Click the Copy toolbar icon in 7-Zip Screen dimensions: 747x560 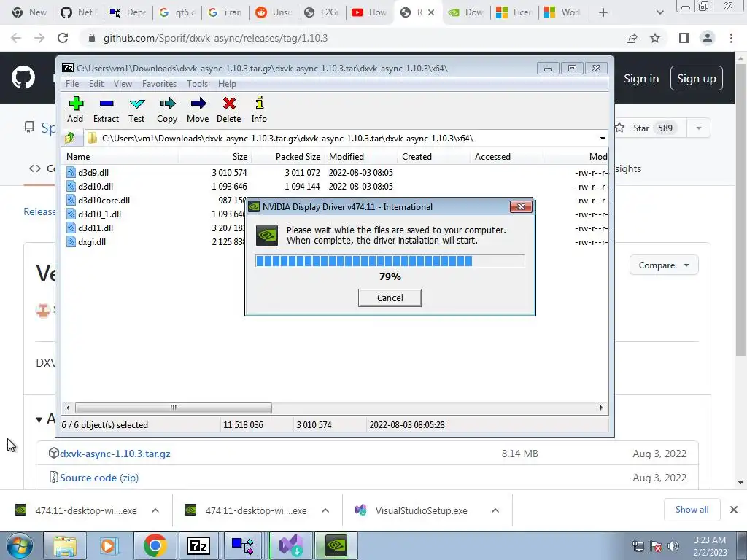pos(167,110)
